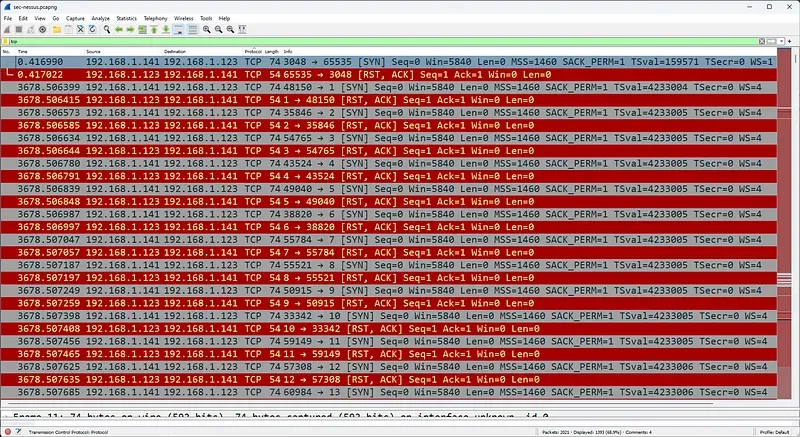
Task: Sort packets by the Info column header
Action: 529,52
